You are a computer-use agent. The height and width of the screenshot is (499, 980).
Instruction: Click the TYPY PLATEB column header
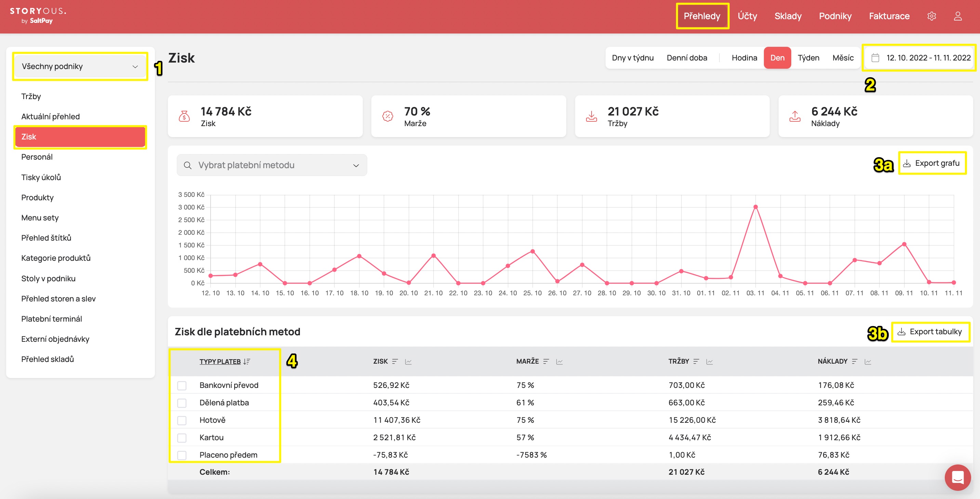pyautogui.click(x=220, y=361)
